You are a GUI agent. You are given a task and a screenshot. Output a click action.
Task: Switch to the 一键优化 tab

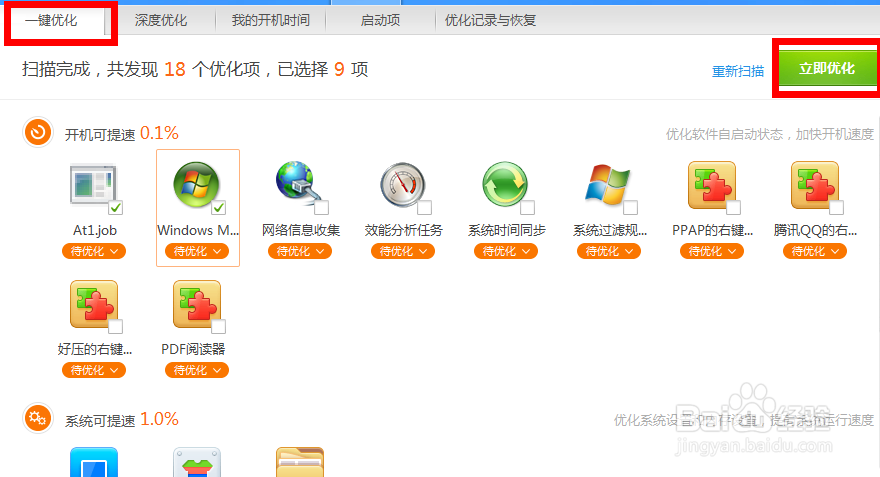51,21
